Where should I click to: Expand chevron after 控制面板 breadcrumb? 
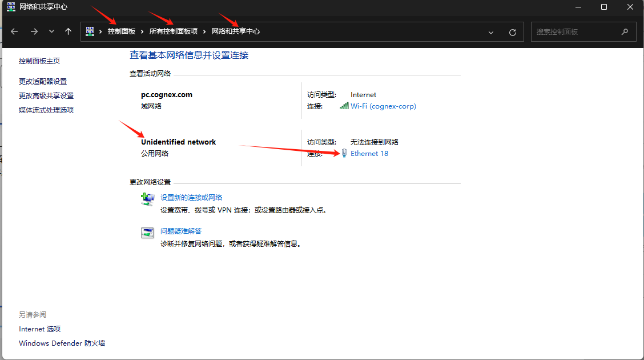(142, 31)
